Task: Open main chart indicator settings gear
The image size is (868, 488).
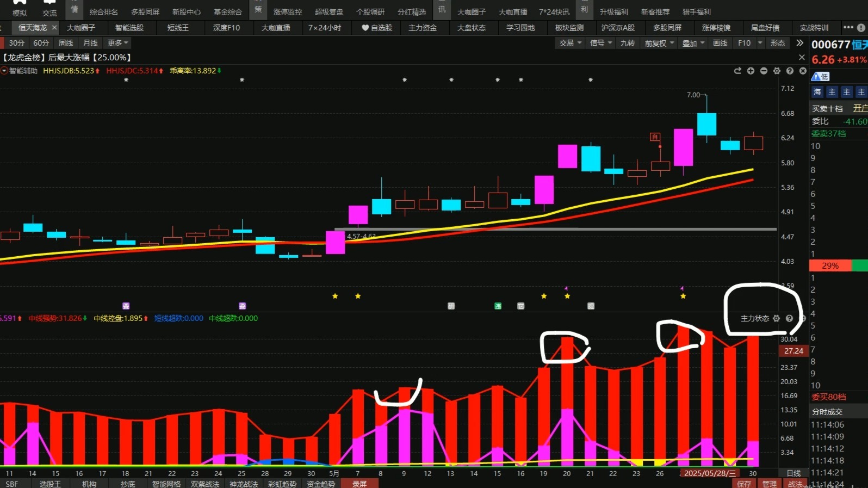Action: [777, 71]
